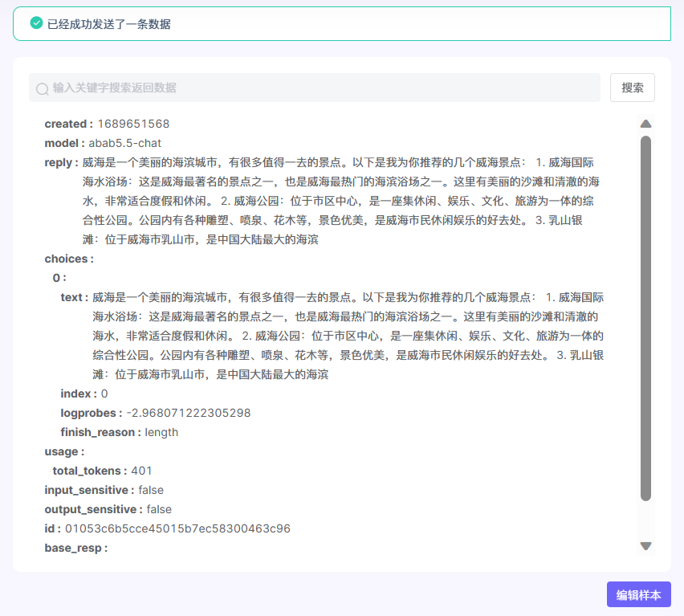Click the finish_reason value length
This screenshot has height=616, width=684.
(161, 432)
